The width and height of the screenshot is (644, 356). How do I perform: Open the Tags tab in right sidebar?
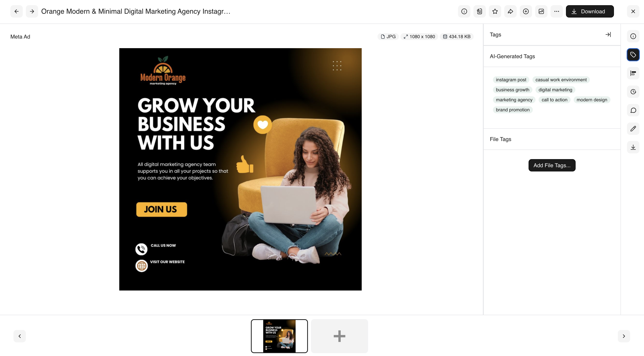633,55
